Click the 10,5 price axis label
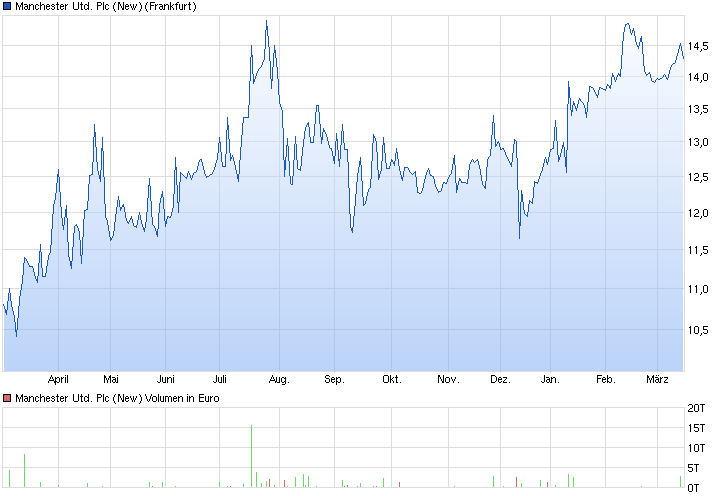The width and height of the screenshot is (726, 496). tap(699, 329)
